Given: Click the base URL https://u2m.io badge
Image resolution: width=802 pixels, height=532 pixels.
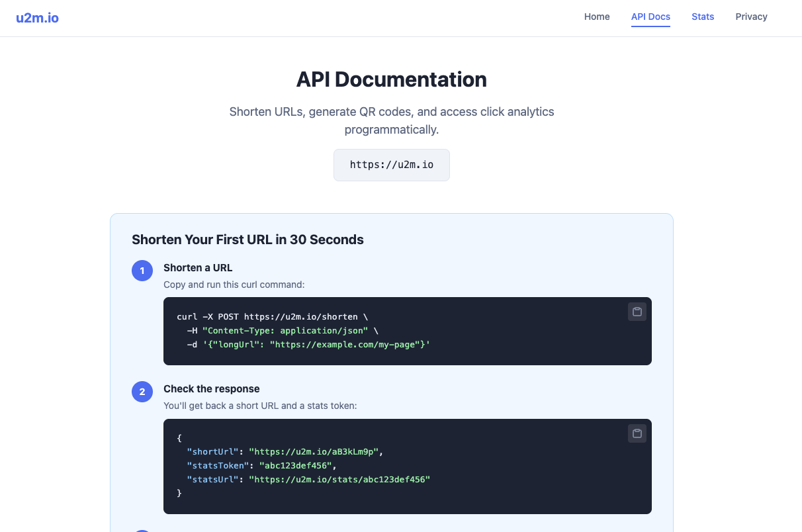Looking at the screenshot, I should point(391,165).
